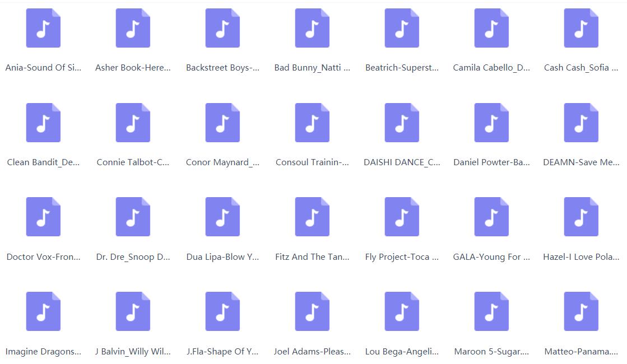This screenshot has height=364, width=627.
Task: Click the Fly Project-Toca music file icon
Action: point(402,217)
